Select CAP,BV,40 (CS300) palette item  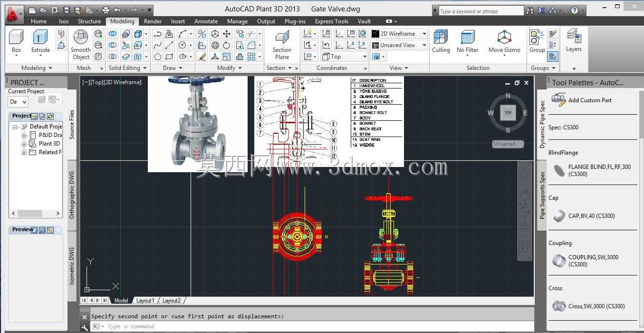point(584,215)
